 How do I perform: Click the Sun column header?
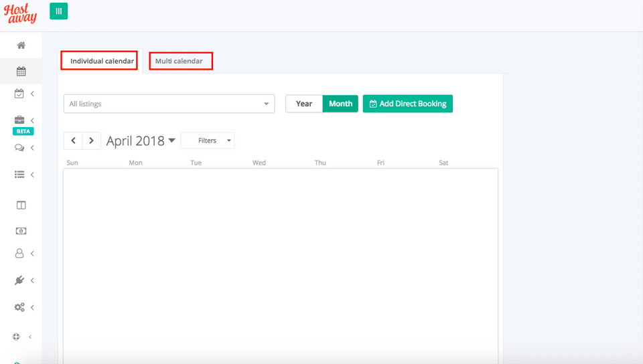coord(72,163)
